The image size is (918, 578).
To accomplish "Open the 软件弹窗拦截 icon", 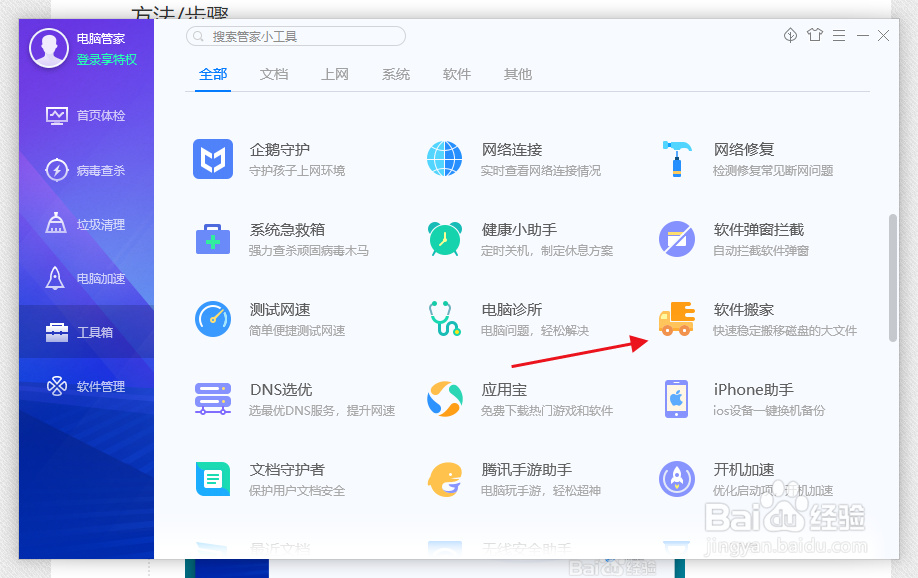I will [x=677, y=239].
